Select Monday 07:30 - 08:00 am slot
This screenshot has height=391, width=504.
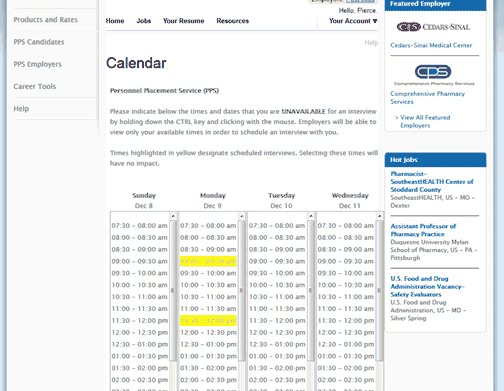[208, 226]
